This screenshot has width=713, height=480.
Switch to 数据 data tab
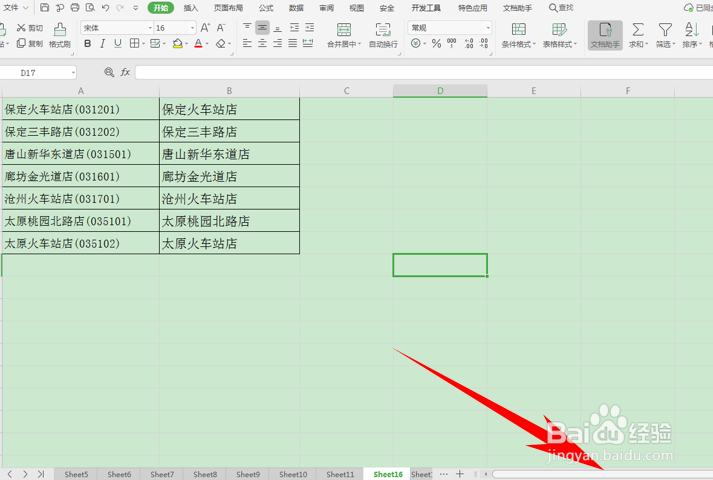point(296,8)
